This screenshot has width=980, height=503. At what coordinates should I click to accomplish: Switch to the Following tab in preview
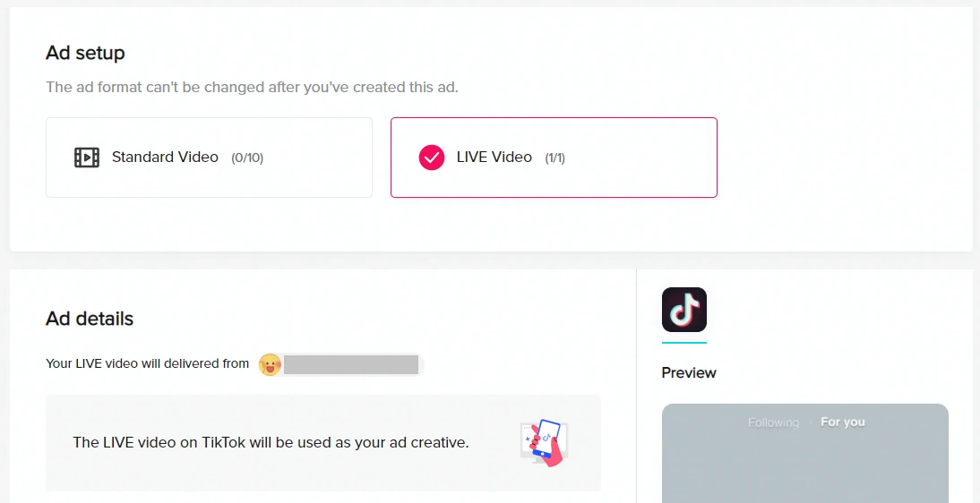773,422
